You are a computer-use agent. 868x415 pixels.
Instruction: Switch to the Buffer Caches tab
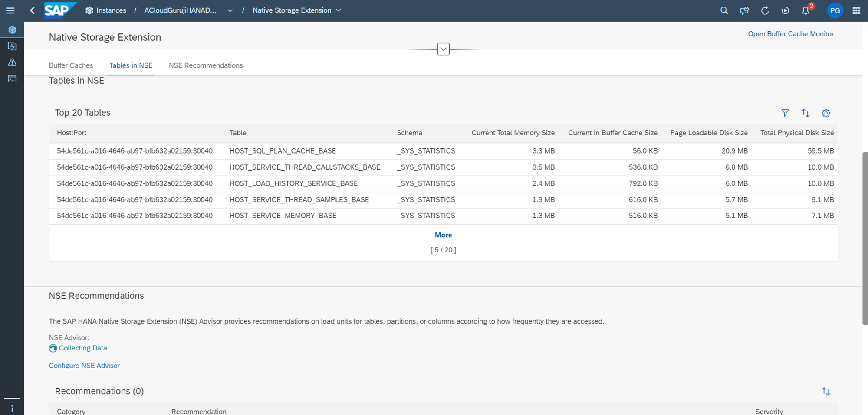(71, 65)
